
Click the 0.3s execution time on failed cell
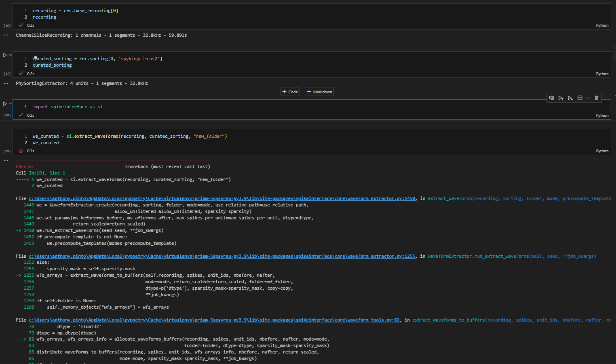[30, 151]
